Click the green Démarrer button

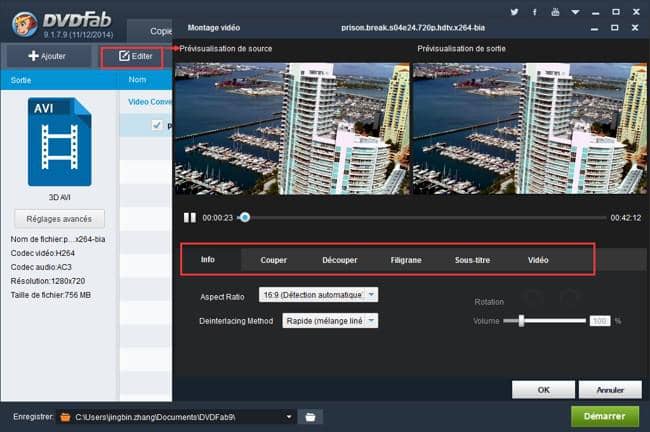[605, 416]
